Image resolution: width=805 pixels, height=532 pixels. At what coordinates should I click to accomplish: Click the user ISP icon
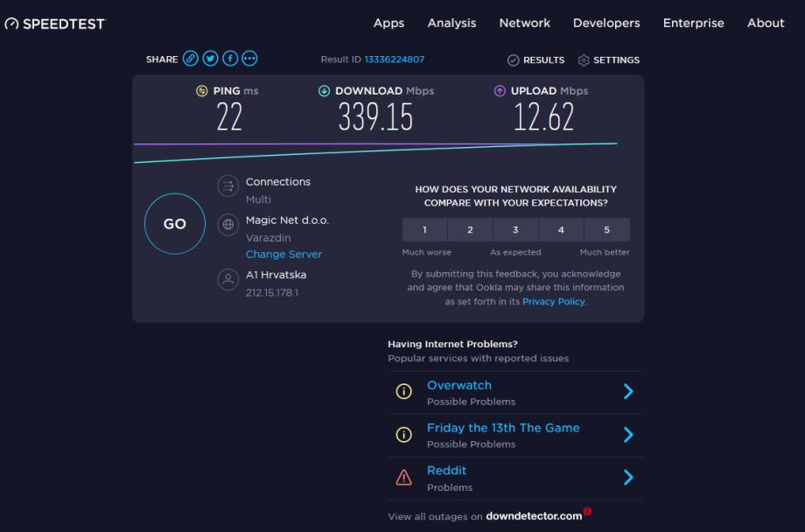click(228, 279)
